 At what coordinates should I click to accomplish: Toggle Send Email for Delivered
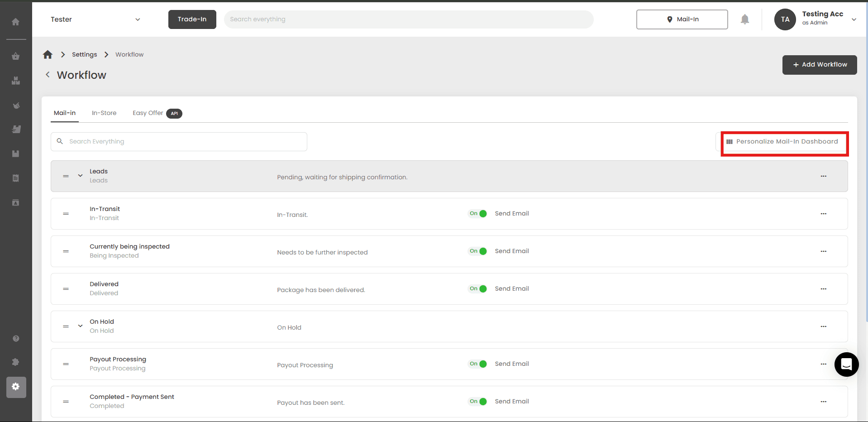(x=477, y=289)
